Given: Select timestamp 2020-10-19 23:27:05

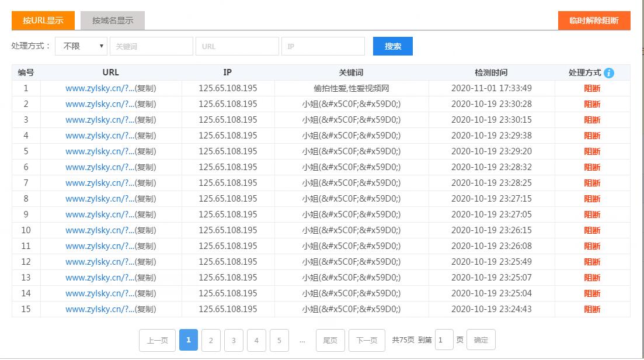Looking at the screenshot, I should 491,214.
